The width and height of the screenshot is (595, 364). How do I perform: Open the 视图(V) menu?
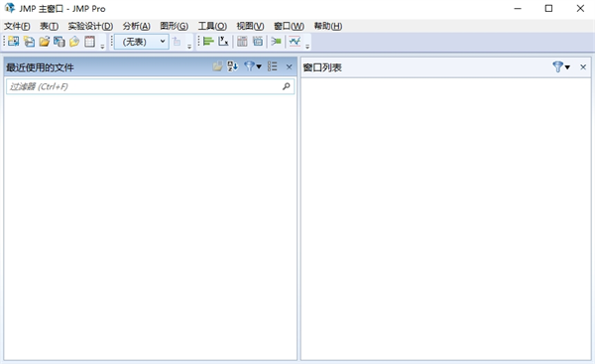tap(251, 26)
